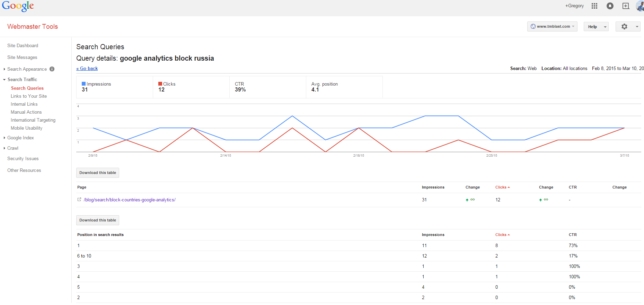Open Site Dashboard in sidebar
This screenshot has width=644, height=305.
pos(23,45)
